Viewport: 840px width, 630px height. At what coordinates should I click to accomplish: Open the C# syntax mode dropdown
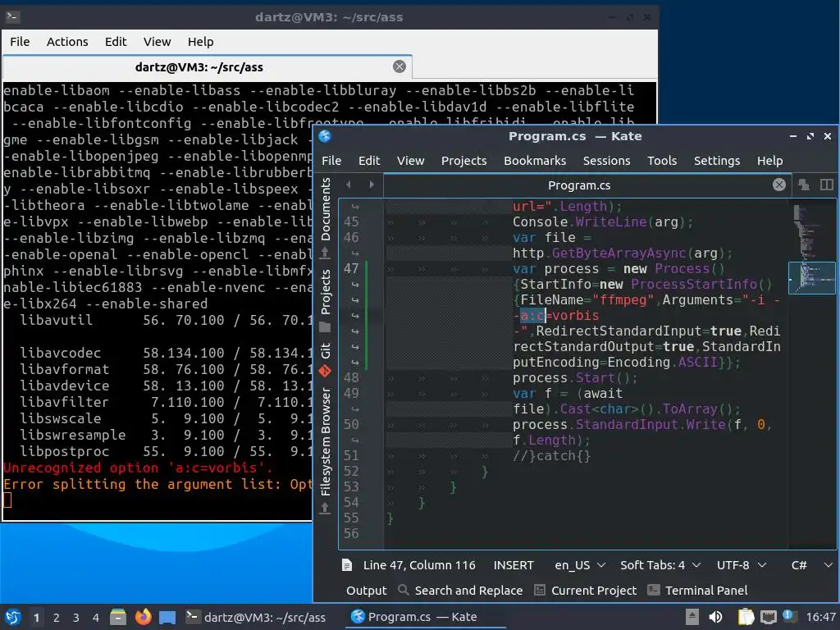coord(811,565)
